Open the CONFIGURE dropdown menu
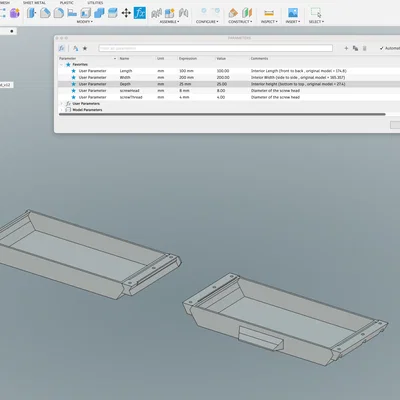 click(207, 22)
